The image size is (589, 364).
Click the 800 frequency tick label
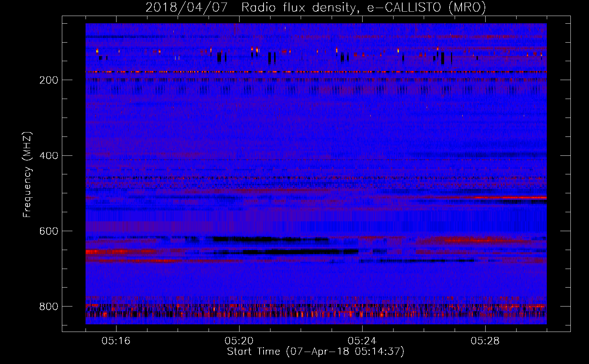coord(49,306)
